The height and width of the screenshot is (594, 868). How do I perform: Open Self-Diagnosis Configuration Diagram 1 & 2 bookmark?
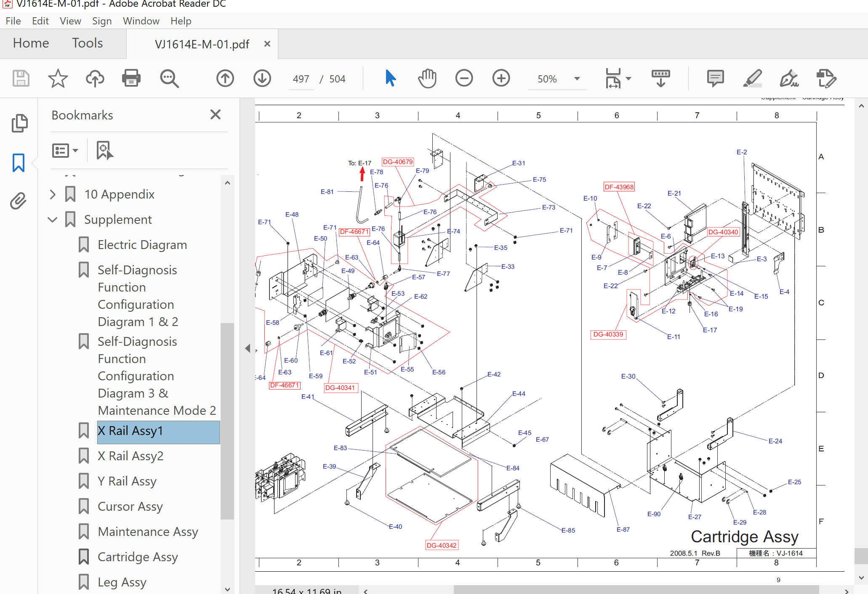coord(138,296)
